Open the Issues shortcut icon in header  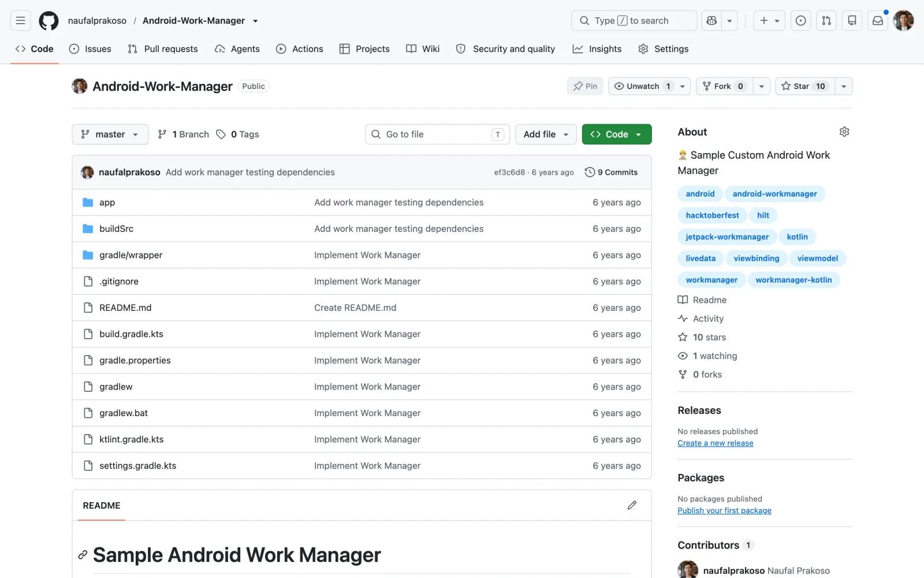(800, 21)
